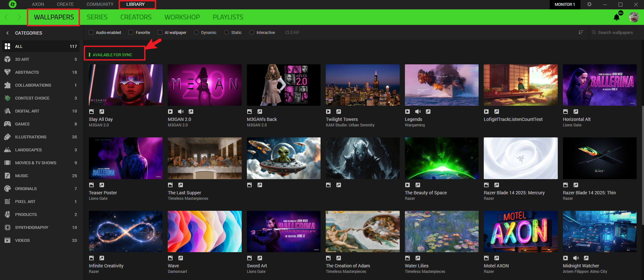The height and width of the screenshot is (280, 644).
Task: Enable the Audio-enabled checkbox
Action: point(91,33)
